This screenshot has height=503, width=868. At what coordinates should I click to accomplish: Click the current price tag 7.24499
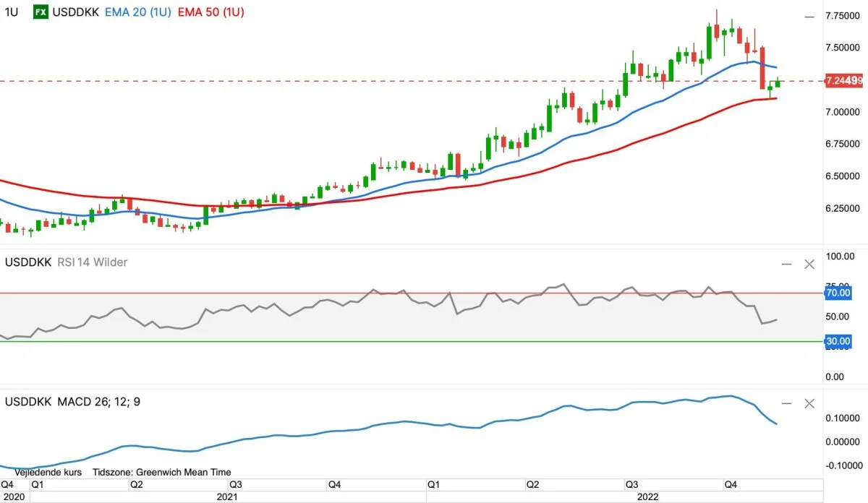(x=844, y=80)
